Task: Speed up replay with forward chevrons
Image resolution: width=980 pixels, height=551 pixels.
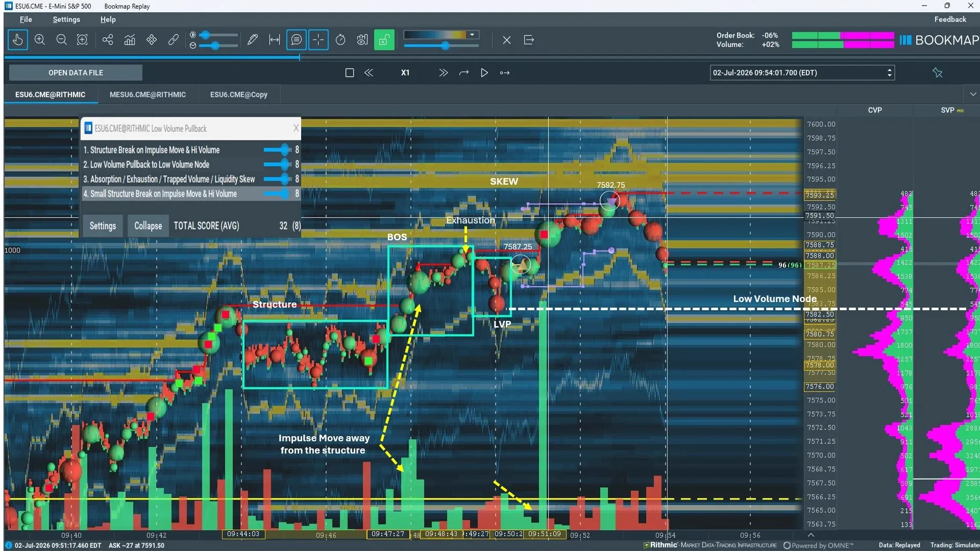Action: [443, 73]
